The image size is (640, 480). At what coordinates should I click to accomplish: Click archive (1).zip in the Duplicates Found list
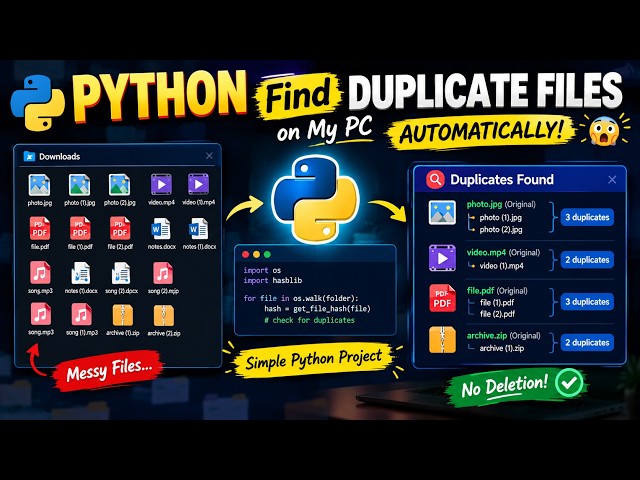[x=502, y=348]
